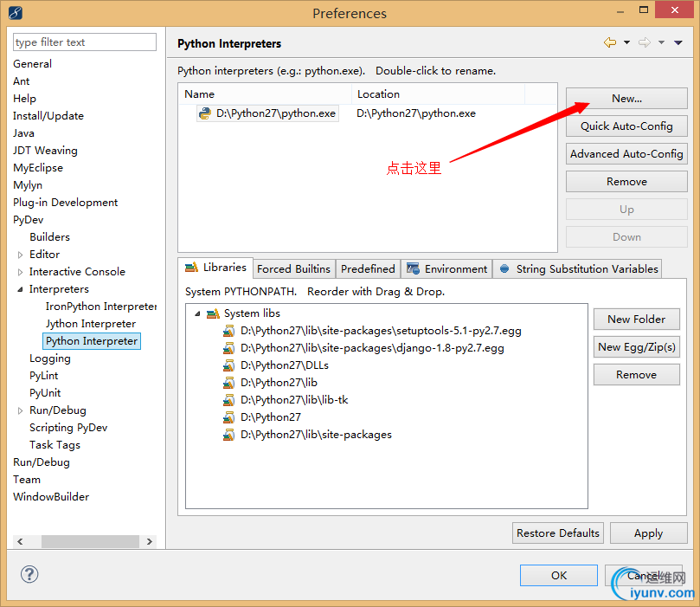Confirm preferences with the OK button

tap(559, 575)
